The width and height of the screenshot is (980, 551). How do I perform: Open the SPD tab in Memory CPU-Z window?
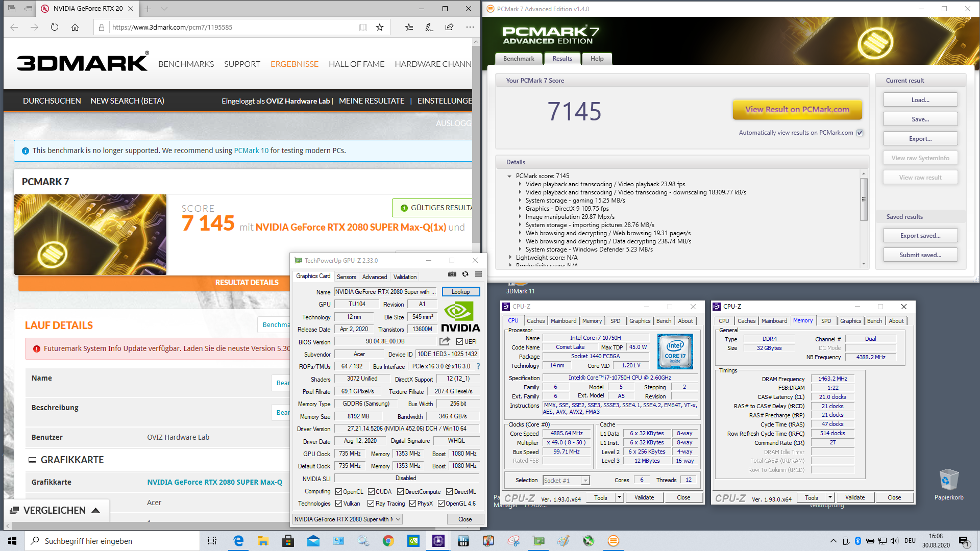826,321
